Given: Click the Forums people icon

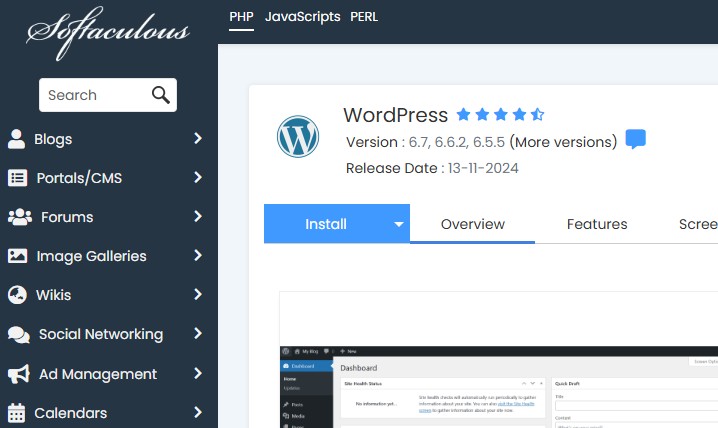Looking at the screenshot, I should tap(19, 217).
